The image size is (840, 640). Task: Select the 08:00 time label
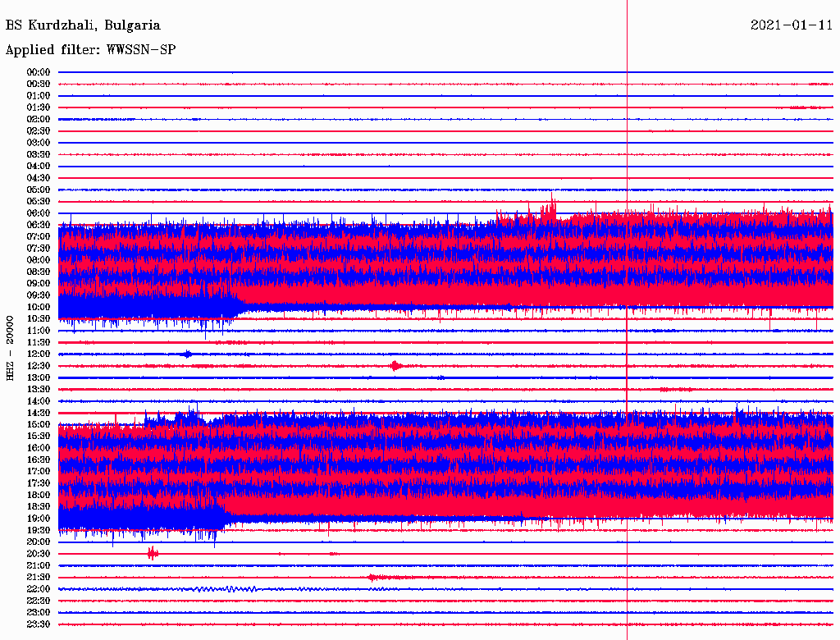[39, 260]
